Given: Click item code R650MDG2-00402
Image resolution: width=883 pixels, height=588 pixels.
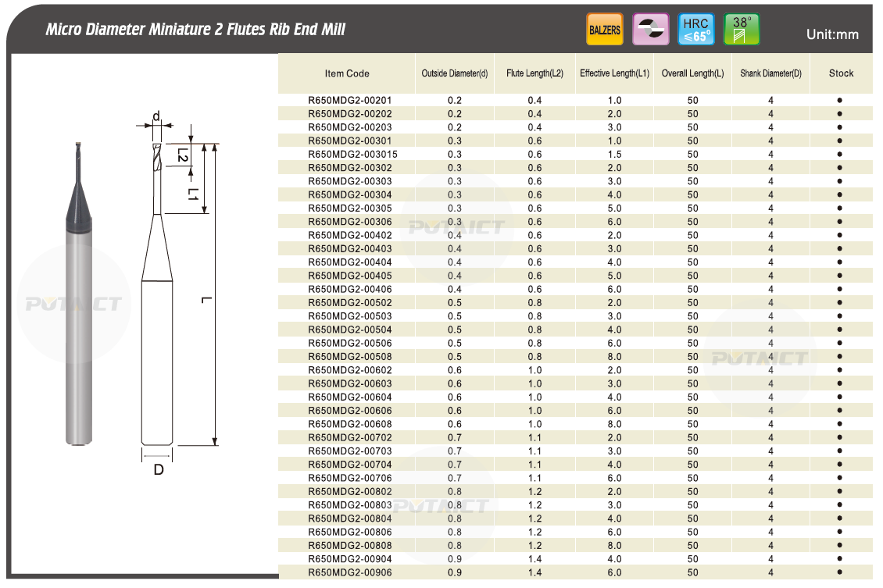Looking at the screenshot, I should click(350, 235).
